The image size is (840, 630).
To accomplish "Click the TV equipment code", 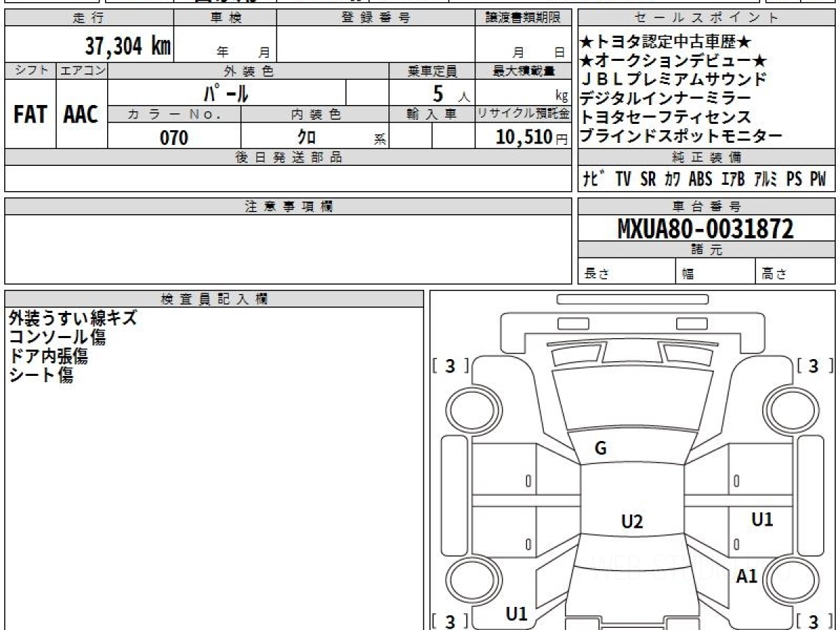I will [624, 179].
